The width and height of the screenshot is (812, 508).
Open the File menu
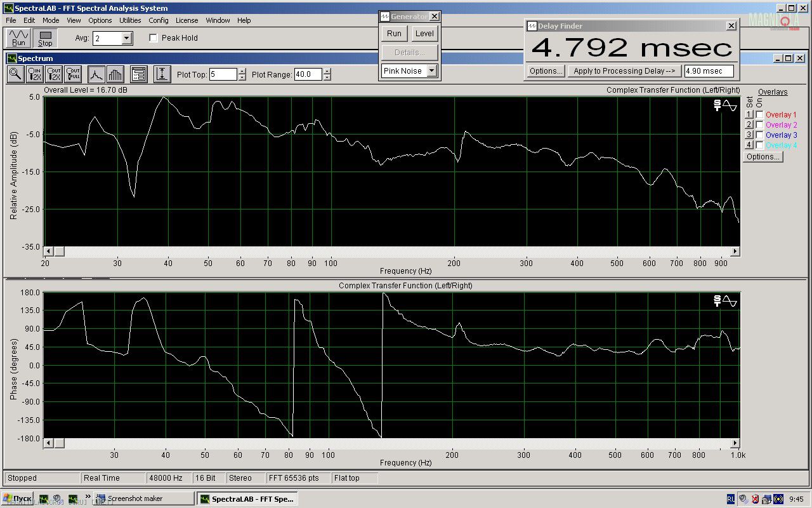coord(11,20)
